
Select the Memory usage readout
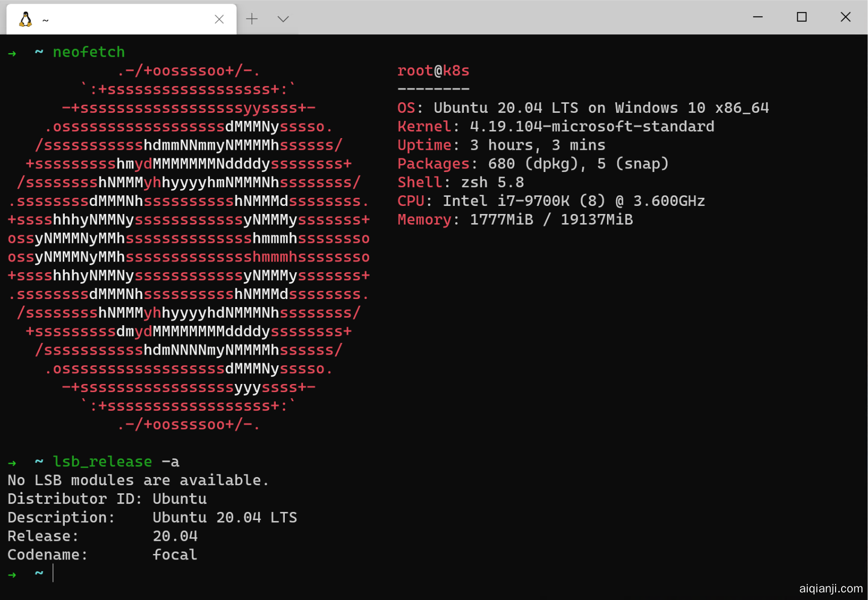(515, 219)
